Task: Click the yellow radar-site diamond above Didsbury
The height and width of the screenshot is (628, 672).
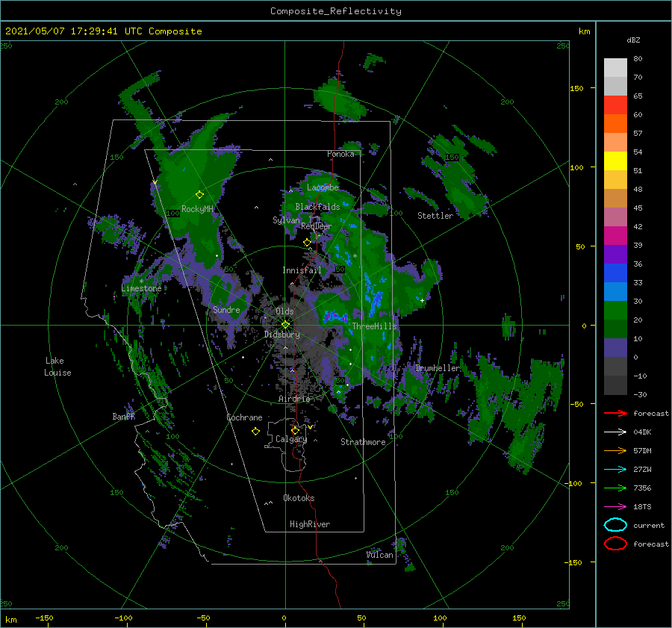Action: pyautogui.click(x=285, y=325)
